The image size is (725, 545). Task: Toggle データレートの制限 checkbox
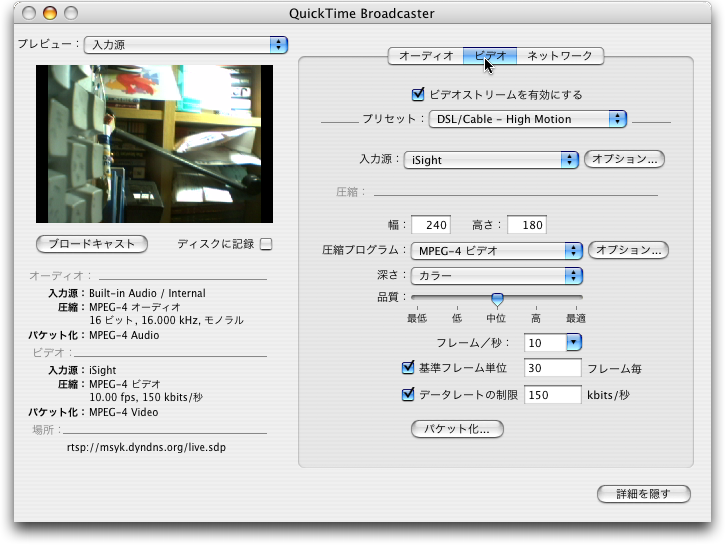click(x=408, y=395)
